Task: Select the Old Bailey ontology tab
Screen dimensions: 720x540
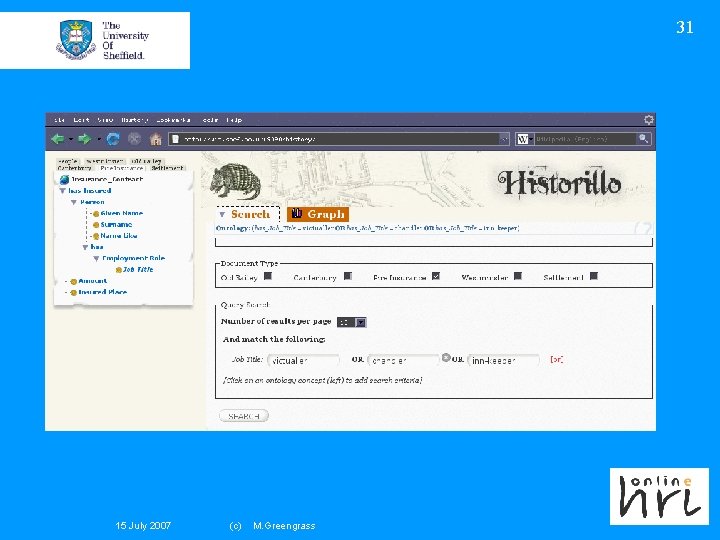Action: coord(146,161)
